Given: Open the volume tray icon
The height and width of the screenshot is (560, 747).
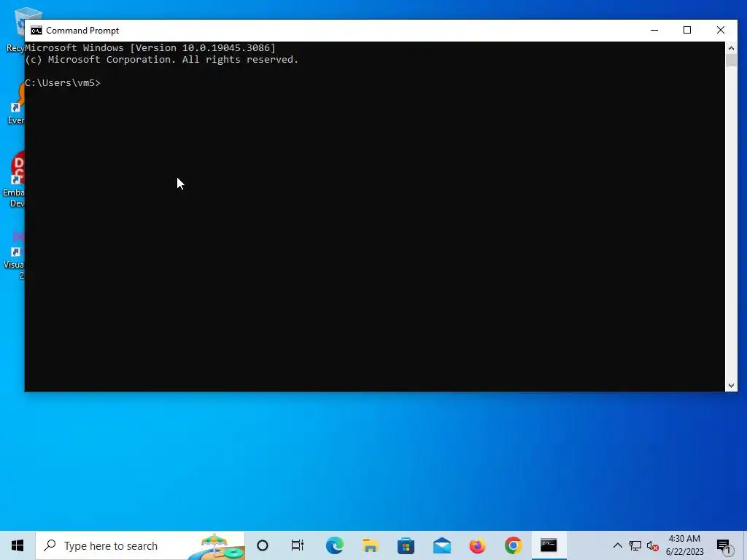Looking at the screenshot, I should pos(652,546).
